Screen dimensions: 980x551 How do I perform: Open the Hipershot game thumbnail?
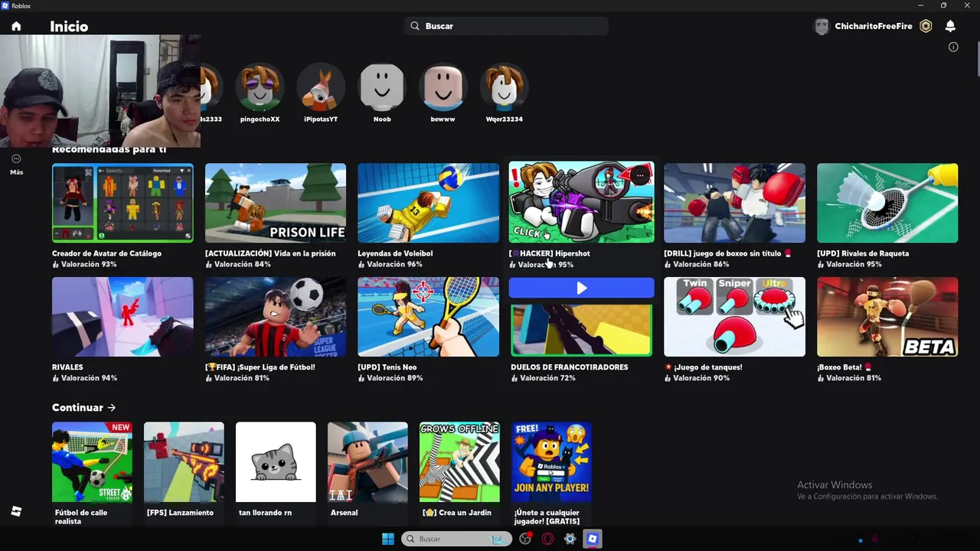click(x=581, y=203)
